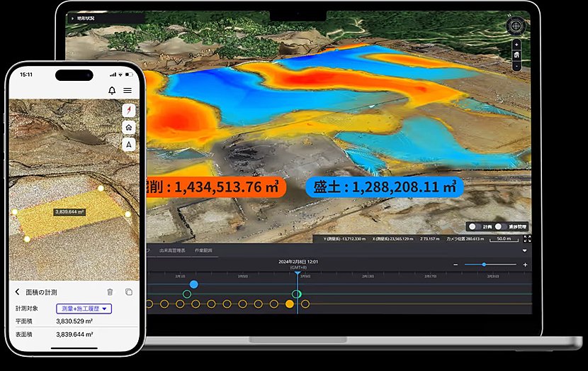Image resolution: width=588 pixels, height=371 pixels.
Task: Copy measurement using the duplicate icon
Action: tap(129, 292)
